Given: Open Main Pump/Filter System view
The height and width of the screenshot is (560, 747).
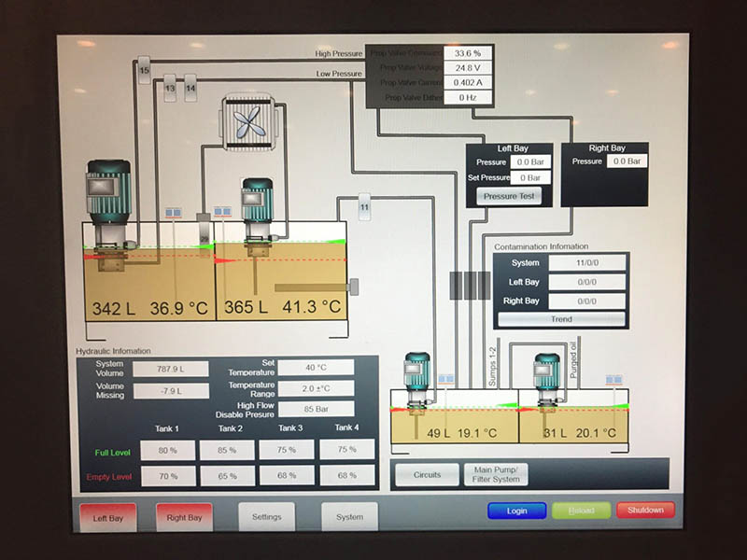Looking at the screenshot, I should [496, 474].
